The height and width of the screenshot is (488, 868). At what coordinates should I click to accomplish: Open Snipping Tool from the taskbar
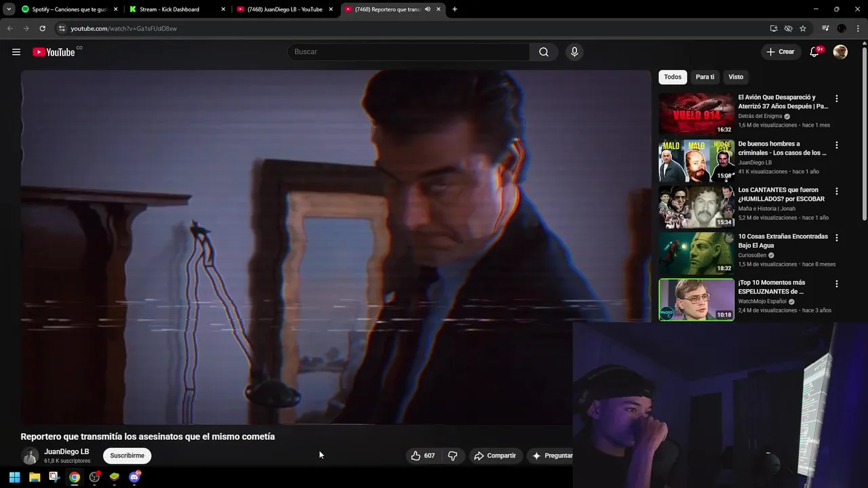pyautogui.click(x=54, y=477)
